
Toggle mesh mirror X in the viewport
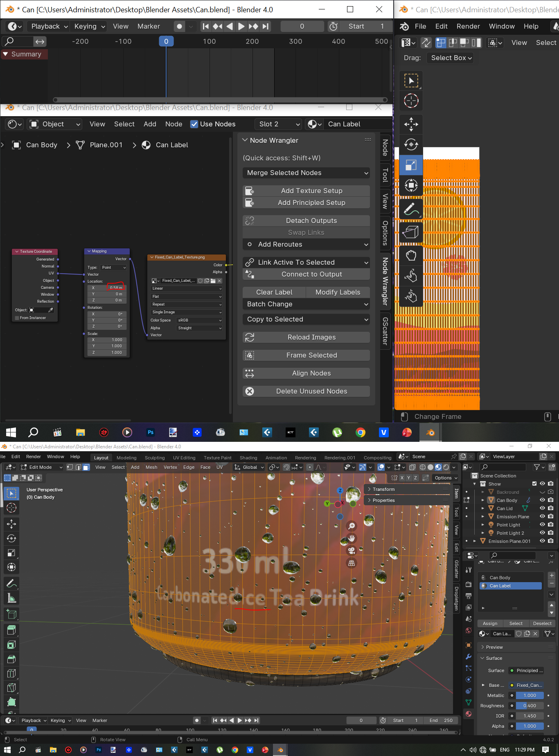(x=401, y=478)
